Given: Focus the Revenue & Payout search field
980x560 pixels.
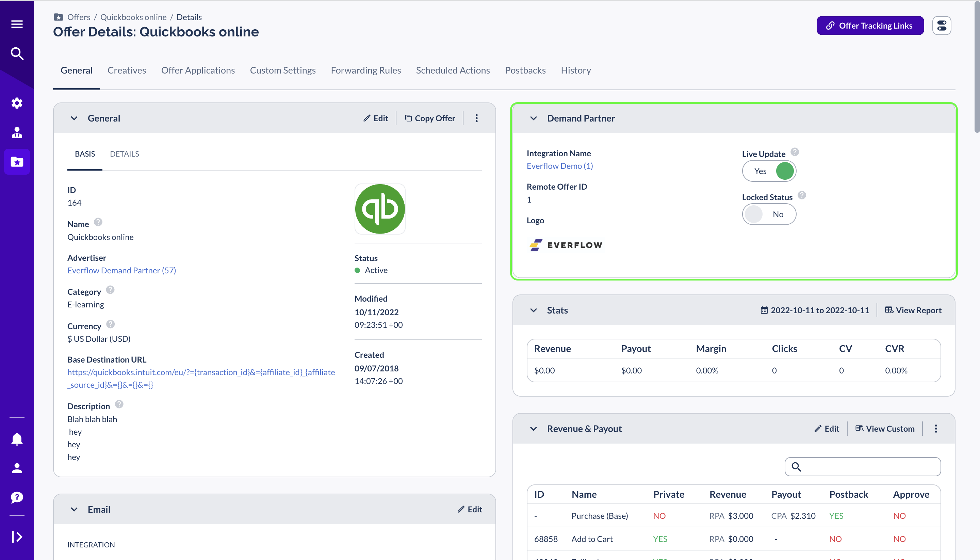Looking at the screenshot, I should point(863,466).
